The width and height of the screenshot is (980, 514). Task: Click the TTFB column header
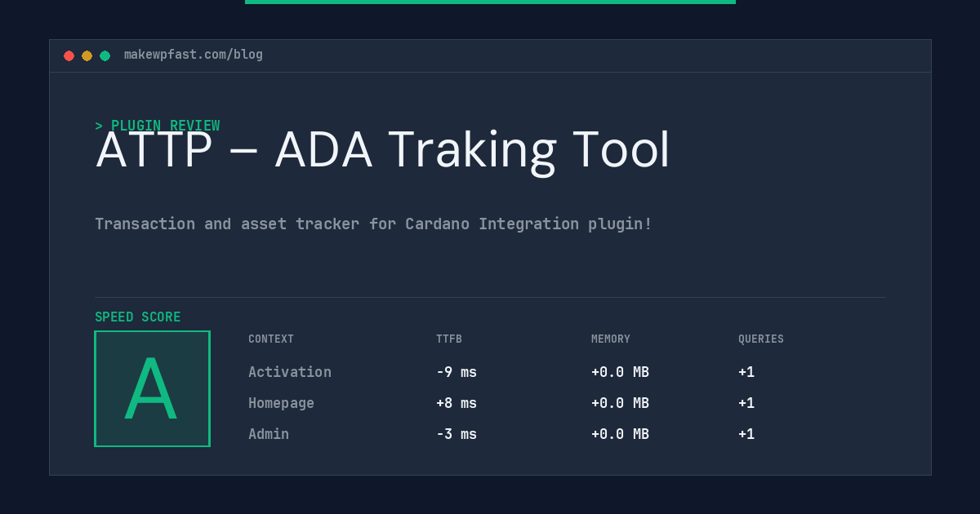[449, 339]
